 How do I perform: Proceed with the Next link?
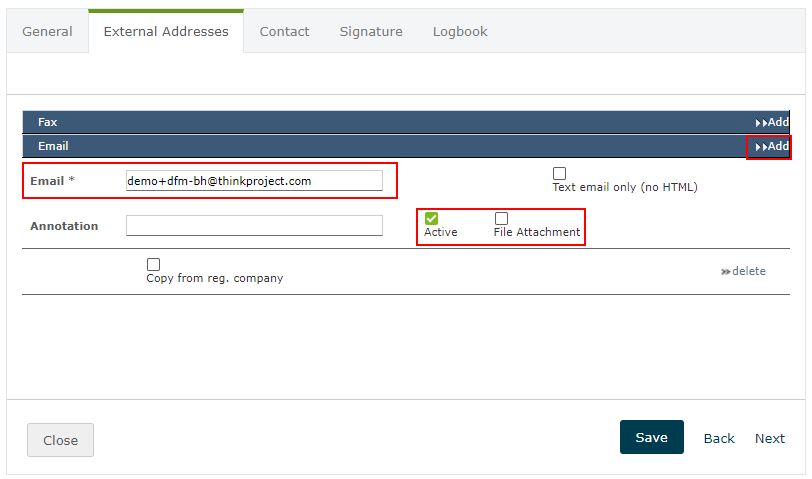(x=769, y=438)
